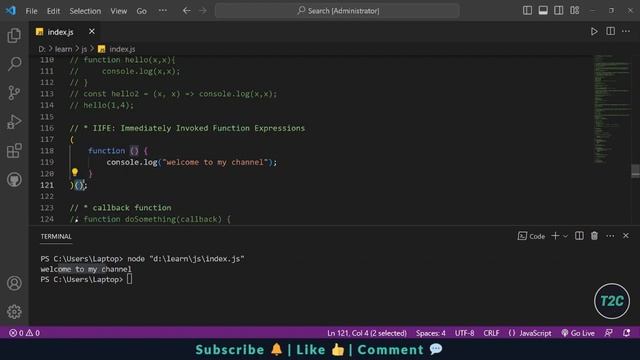640x360 pixels.
Task: Open the Selection menu
Action: click(85, 11)
